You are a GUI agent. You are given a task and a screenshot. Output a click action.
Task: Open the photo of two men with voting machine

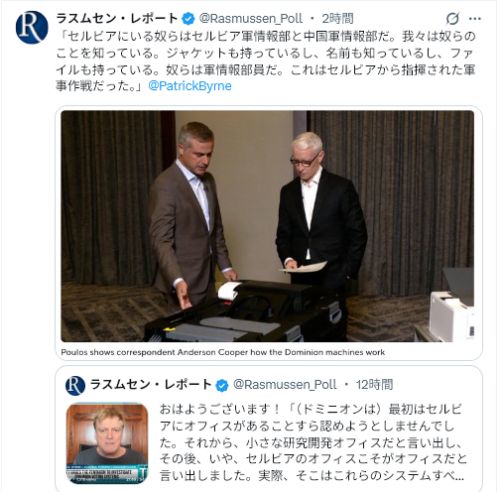(x=267, y=226)
